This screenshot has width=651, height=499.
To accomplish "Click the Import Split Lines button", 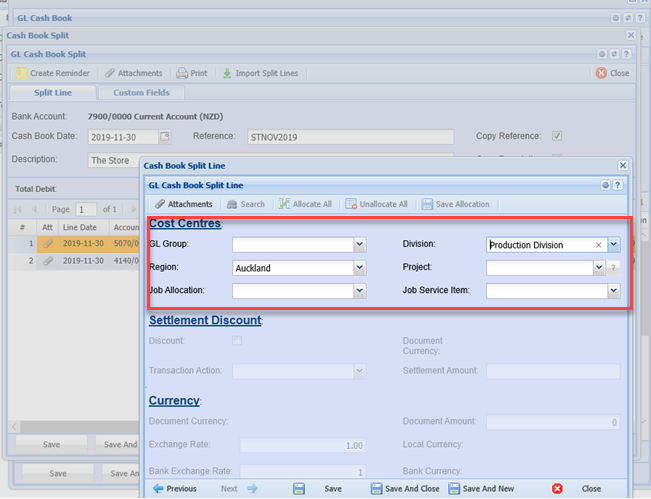I will coord(260,73).
